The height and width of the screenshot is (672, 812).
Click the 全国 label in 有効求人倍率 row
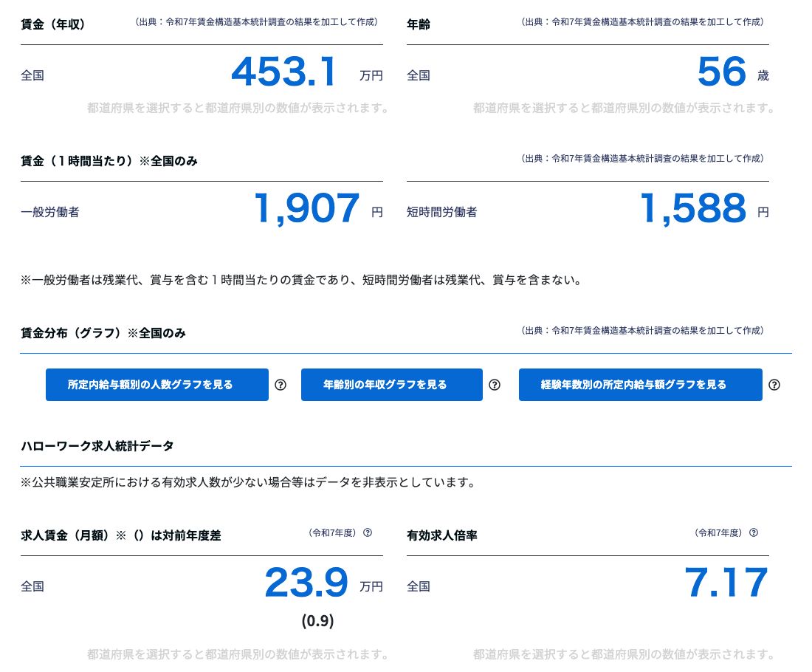point(419,586)
